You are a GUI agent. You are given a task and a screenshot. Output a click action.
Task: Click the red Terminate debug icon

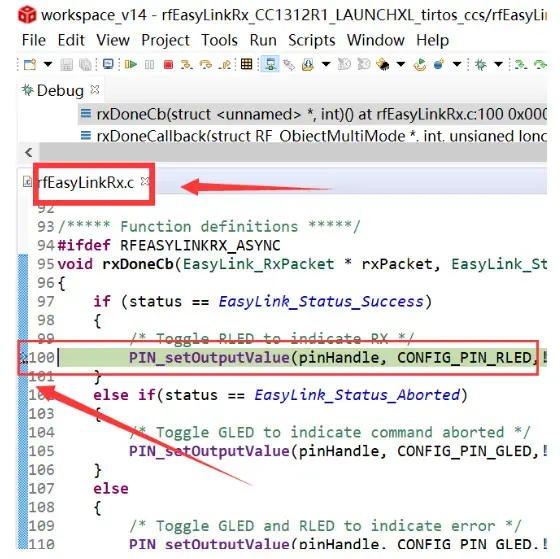coord(168,65)
